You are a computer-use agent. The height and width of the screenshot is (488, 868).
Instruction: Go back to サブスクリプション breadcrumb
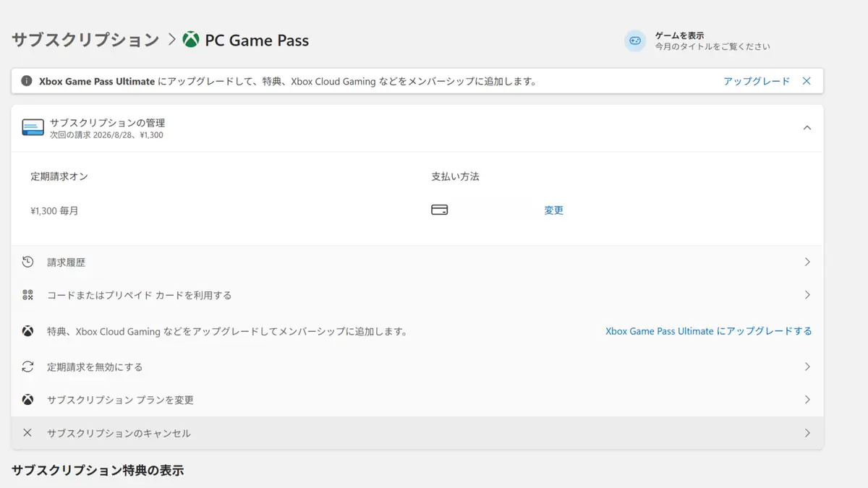(85, 40)
